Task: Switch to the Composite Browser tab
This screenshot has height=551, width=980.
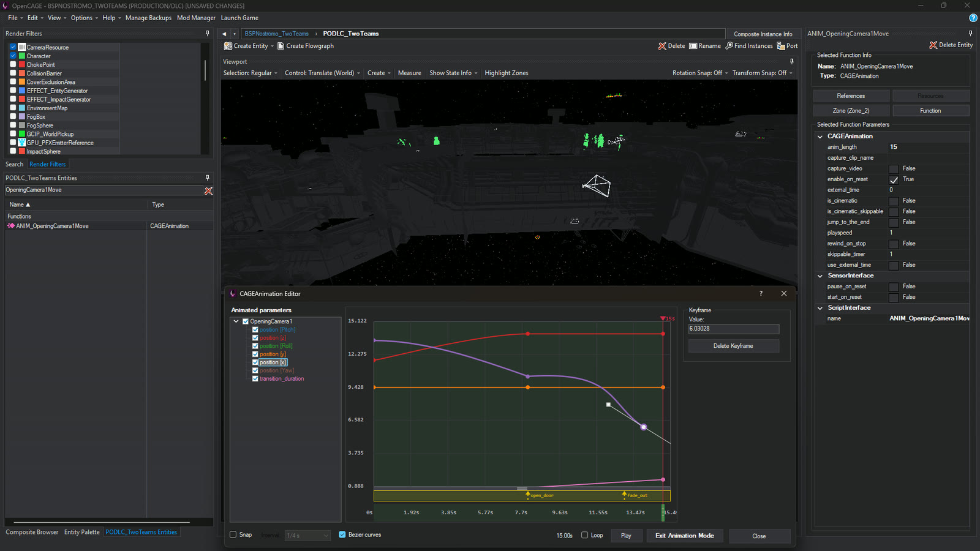Action: click(32, 533)
